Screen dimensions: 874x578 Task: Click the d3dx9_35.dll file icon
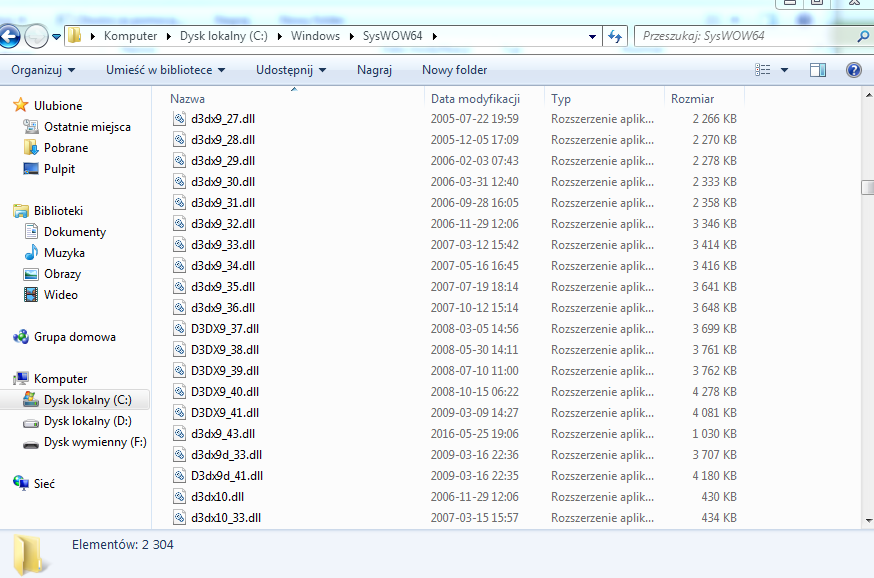pos(179,287)
